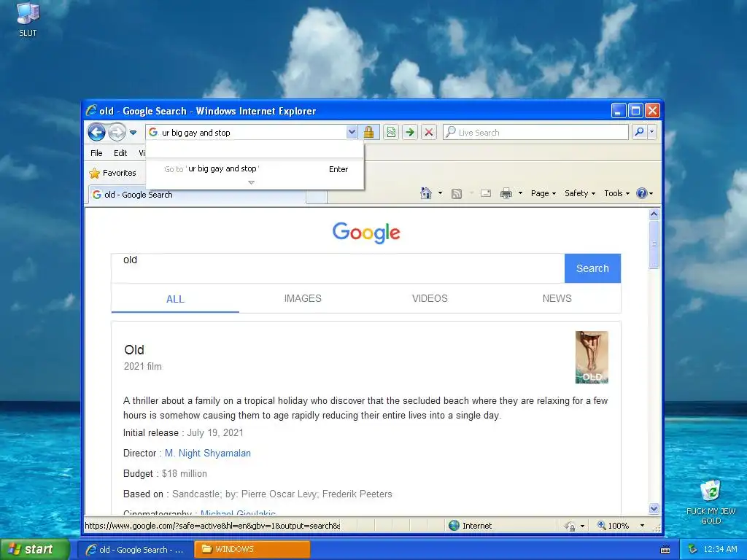Go back with the blue Back arrow
This screenshot has width=747, height=560.
[x=97, y=133]
